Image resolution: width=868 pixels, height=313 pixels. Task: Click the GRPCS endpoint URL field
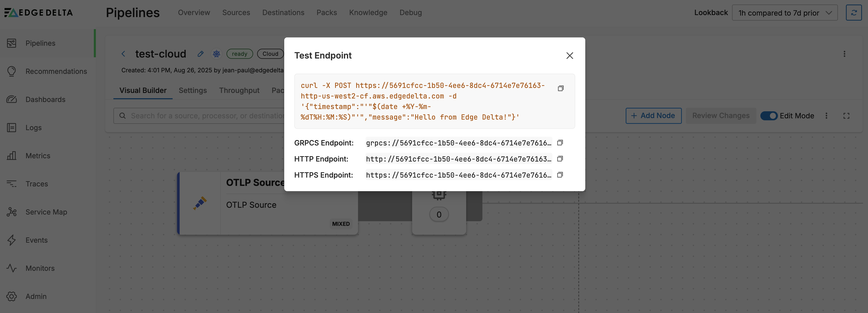point(458,143)
